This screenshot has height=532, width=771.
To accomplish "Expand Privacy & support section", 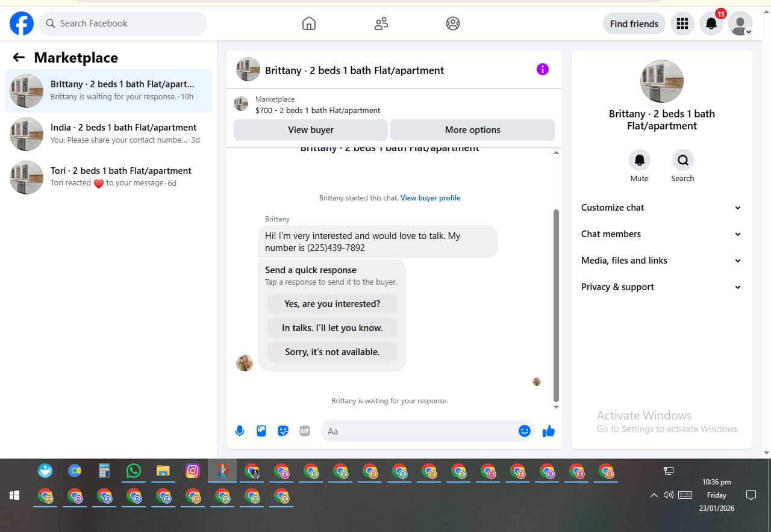I will pos(662,287).
